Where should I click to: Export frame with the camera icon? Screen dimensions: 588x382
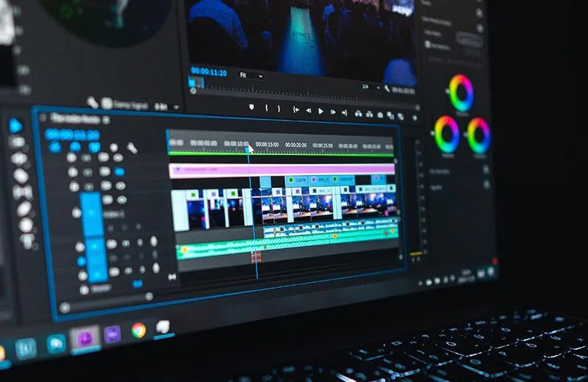coord(380,115)
